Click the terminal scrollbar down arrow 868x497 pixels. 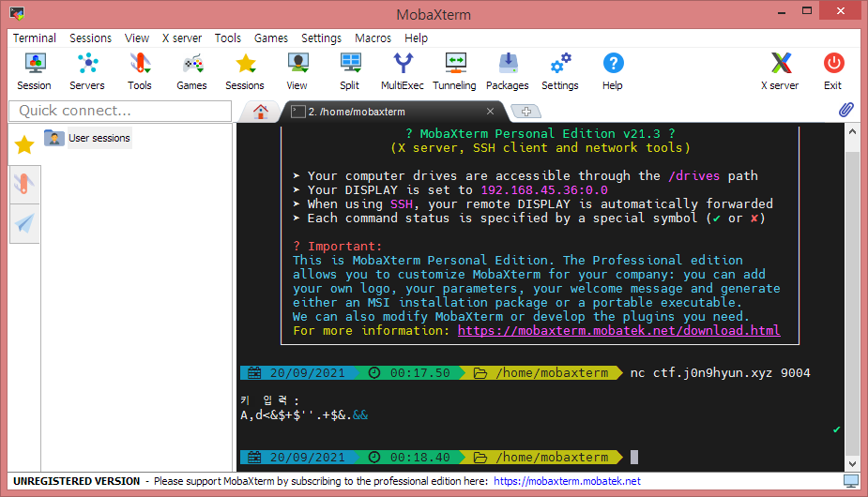point(852,464)
